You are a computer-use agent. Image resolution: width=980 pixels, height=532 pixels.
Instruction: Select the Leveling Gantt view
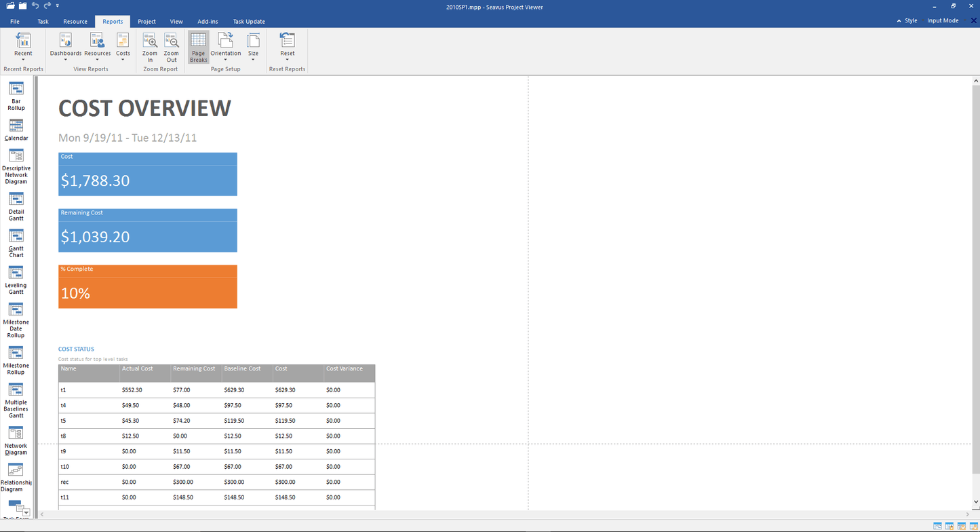pos(16,277)
